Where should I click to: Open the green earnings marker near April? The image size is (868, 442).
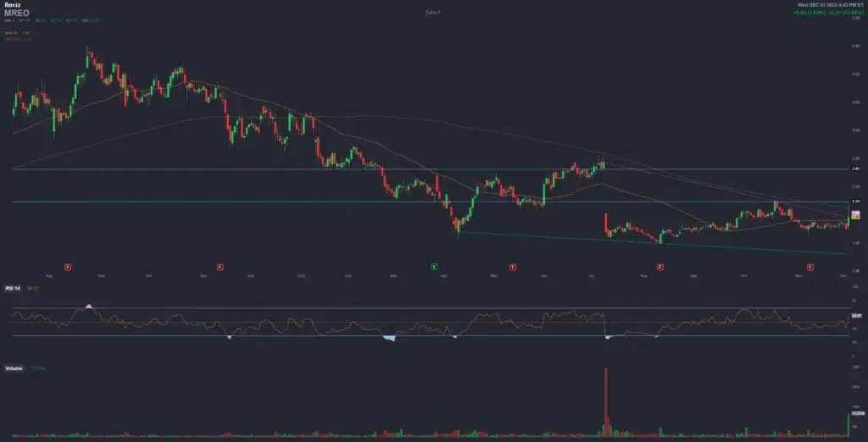(435, 267)
